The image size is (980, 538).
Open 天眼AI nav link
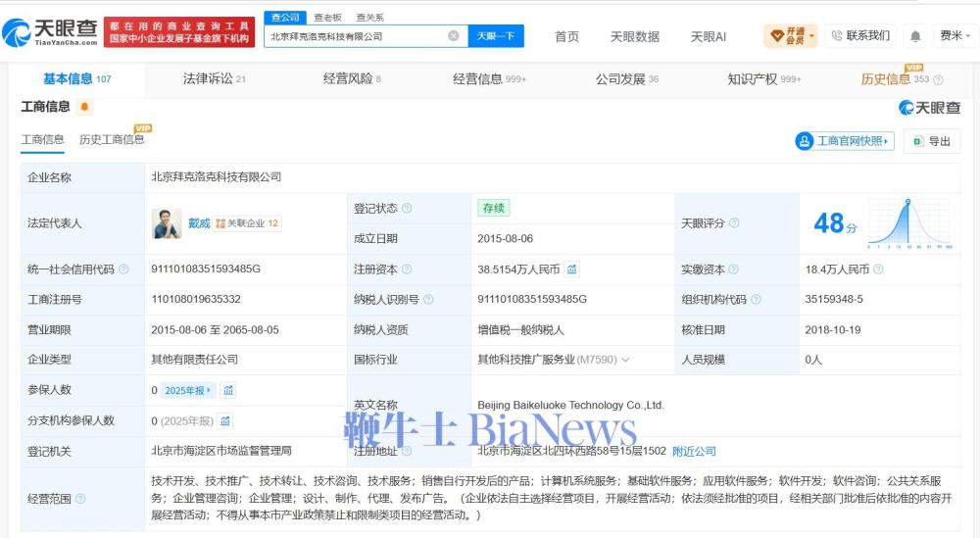coord(709,37)
